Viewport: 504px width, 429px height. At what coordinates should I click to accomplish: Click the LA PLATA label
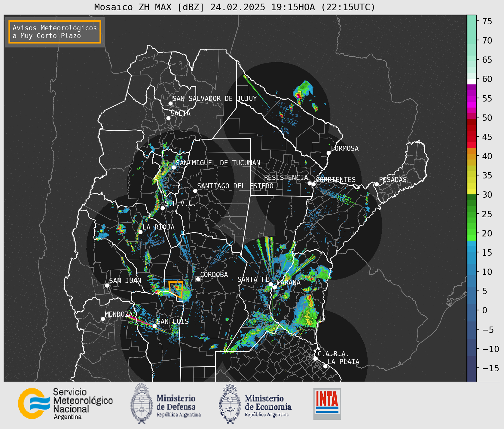(x=343, y=362)
